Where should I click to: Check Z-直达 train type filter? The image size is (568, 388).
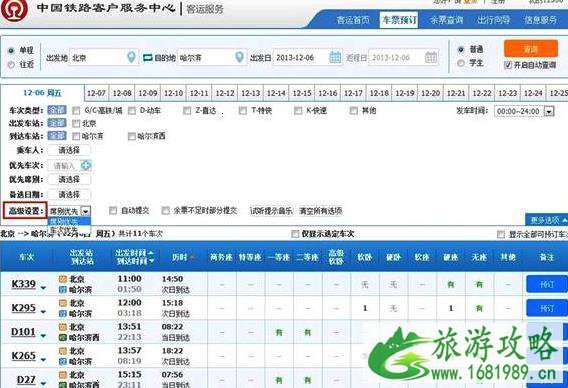coord(187,110)
